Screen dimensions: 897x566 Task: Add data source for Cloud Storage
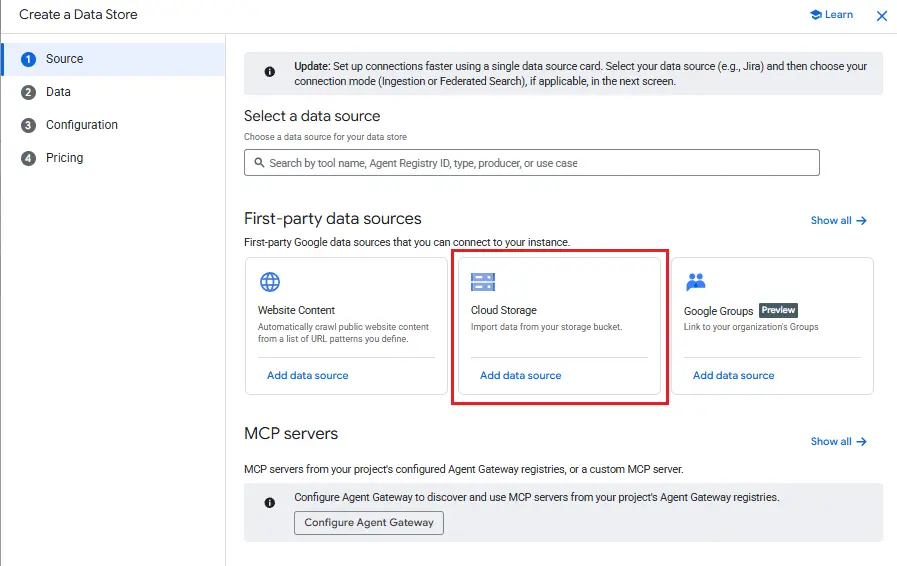point(521,375)
